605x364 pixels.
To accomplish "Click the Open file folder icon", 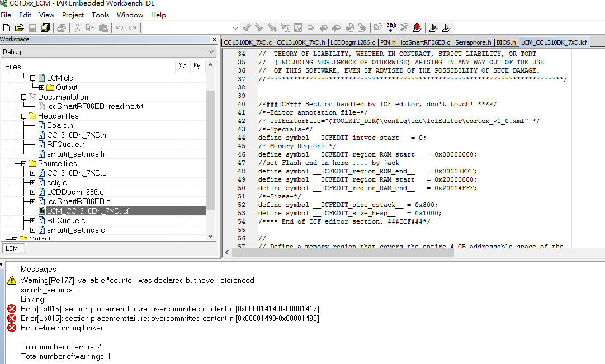I will (x=20, y=28).
